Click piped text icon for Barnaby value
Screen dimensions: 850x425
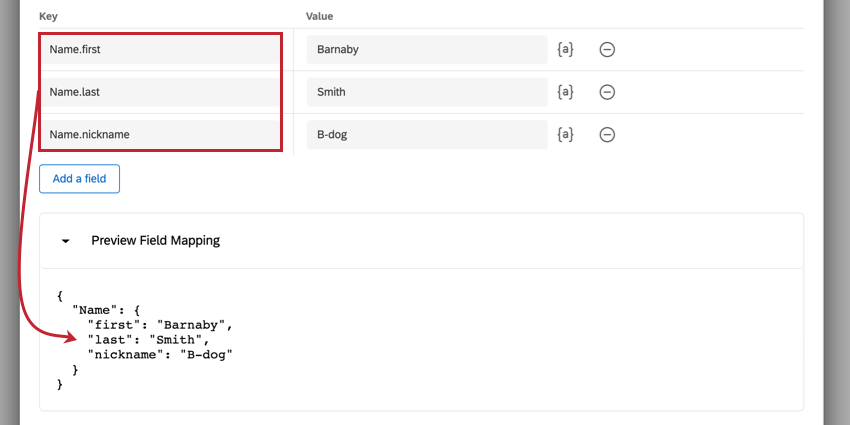click(565, 49)
